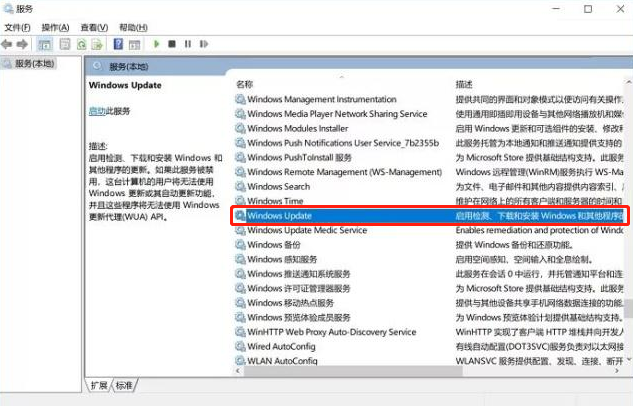Switch to the 标准 tab
This screenshot has height=406, width=633.
[124, 385]
